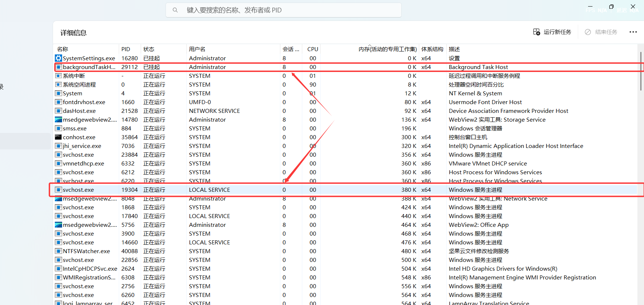Click the WebView2 Storage Service description
Image resolution: width=644 pixels, height=305 pixels.
497,119
